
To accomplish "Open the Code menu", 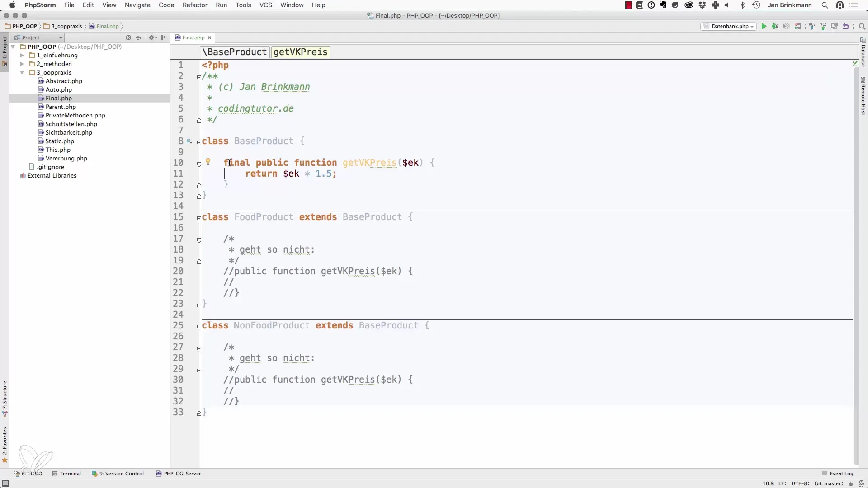I will pyautogui.click(x=166, y=5).
